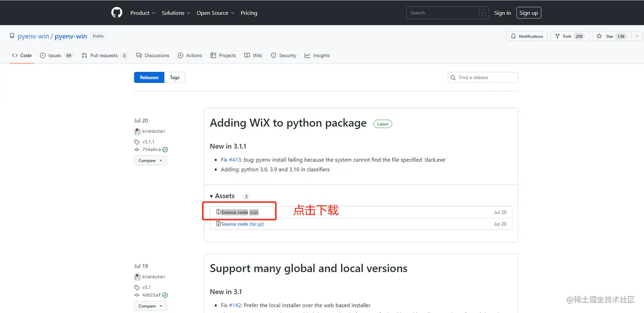Viewport: 644px width, 313px height.
Task: Open the Open Source dropdown menu
Action: coord(216,13)
